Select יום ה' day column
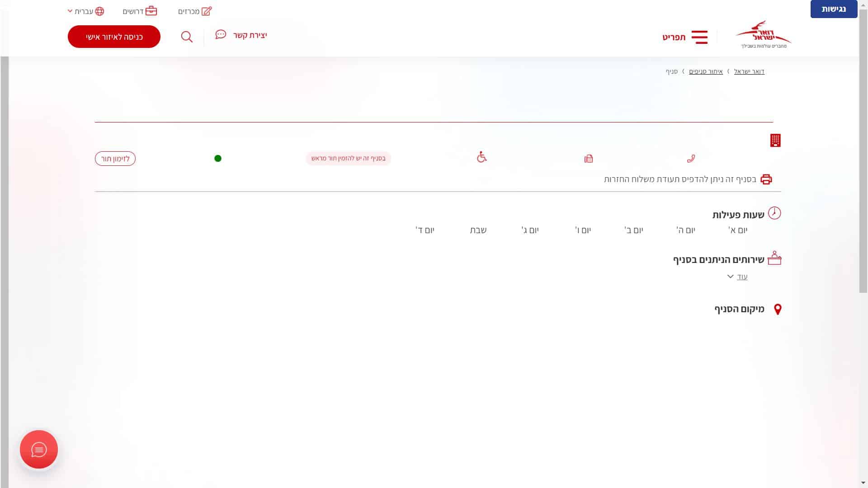Viewport: 868px width, 488px height. pyautogui.click(x=686, y=230)
